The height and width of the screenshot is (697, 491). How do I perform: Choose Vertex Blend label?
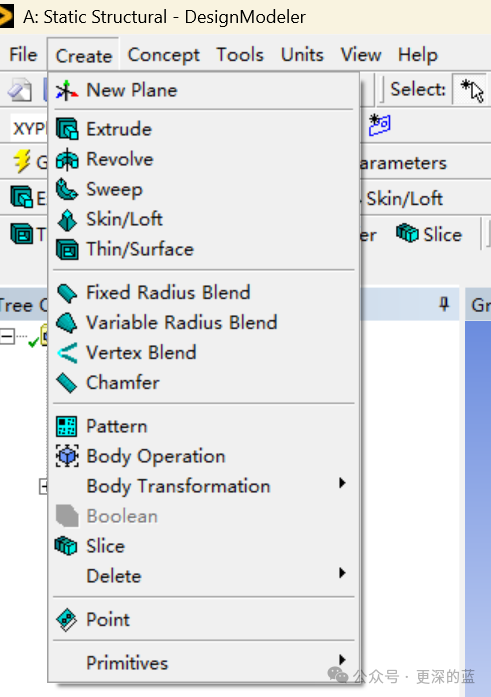[x=141, y=353]
